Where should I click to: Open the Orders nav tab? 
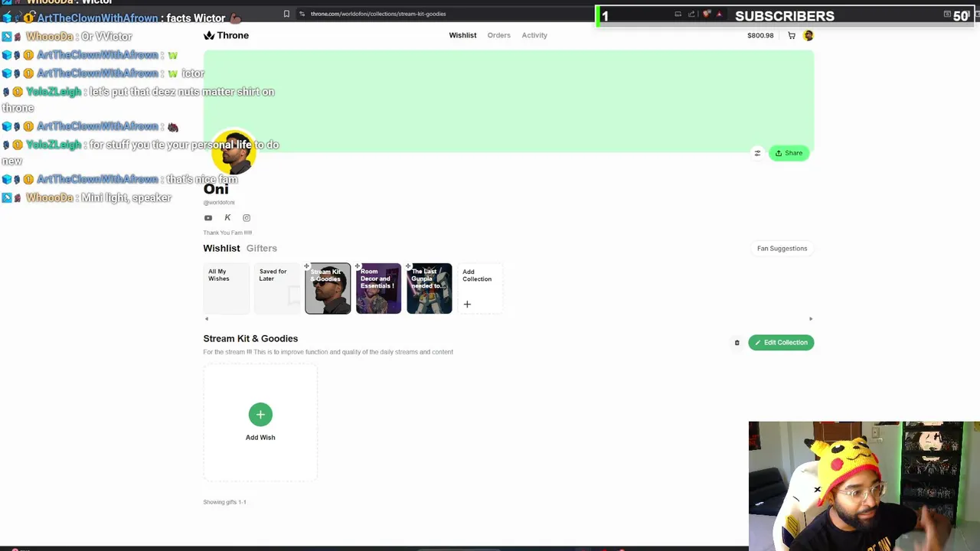click(498, 35)
